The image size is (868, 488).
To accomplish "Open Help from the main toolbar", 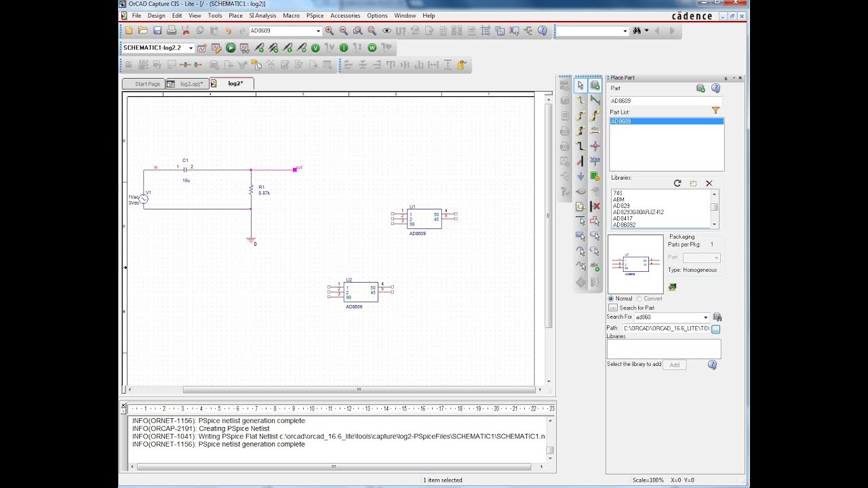I will [542, 30].
